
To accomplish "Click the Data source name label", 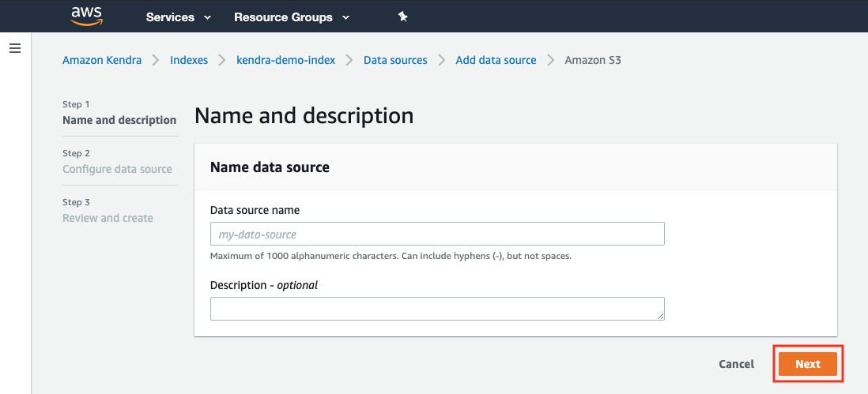I will [x=255, y=210].
